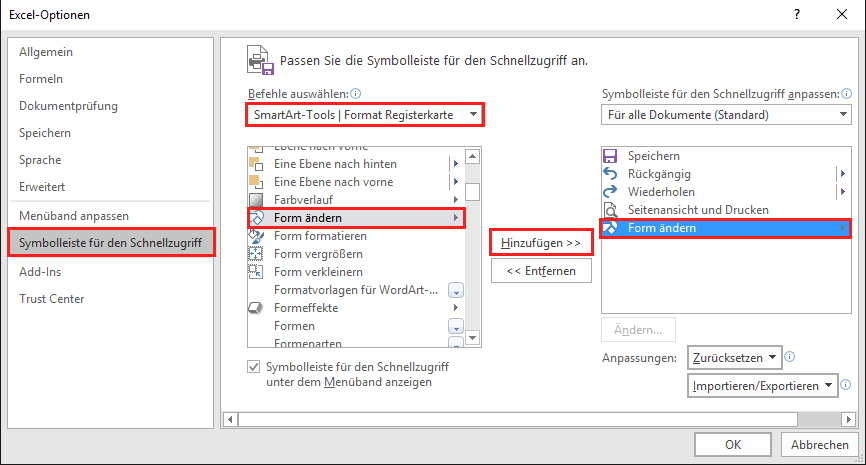
Task: Click the Formeffekte icon in the command list
Action: (256, 308)
